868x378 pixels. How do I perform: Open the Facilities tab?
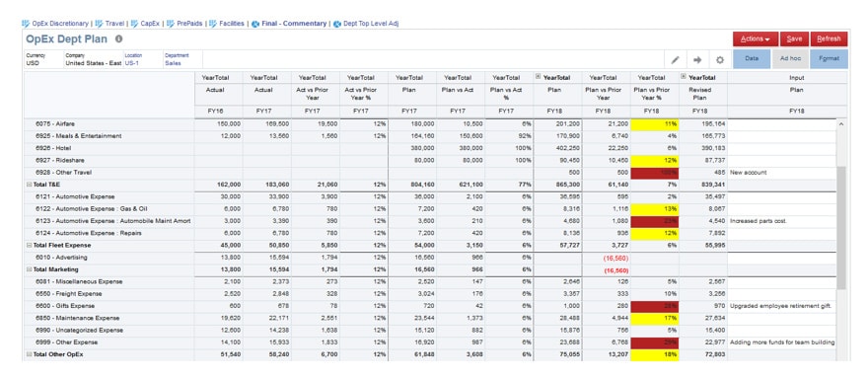pos(232,24)
